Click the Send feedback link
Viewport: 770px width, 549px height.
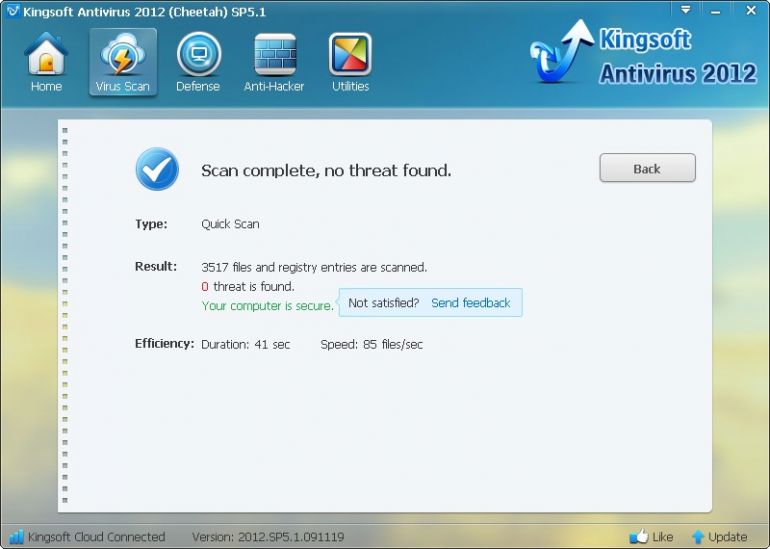pos(470,303)
